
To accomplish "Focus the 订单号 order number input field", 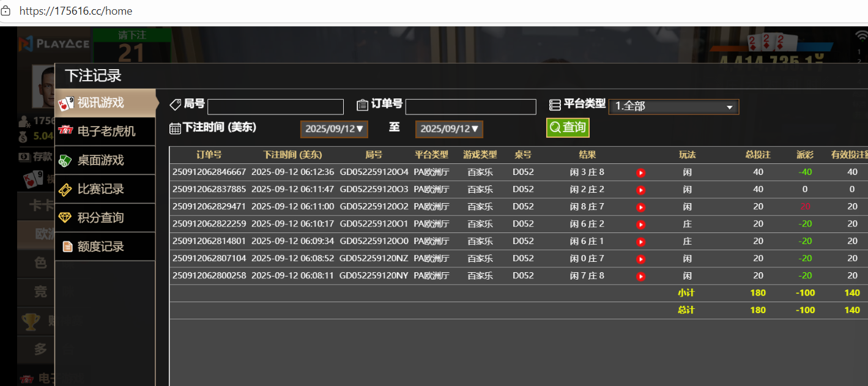I will coord(470,107).
